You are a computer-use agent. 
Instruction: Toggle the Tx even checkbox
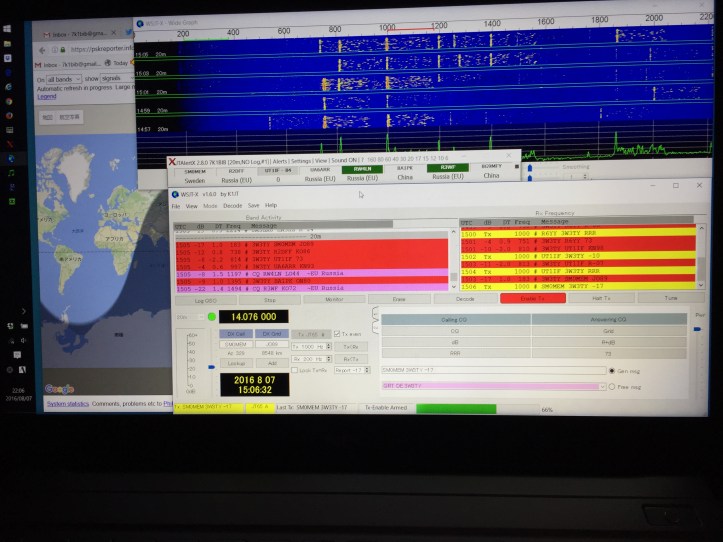pos(338,334)
